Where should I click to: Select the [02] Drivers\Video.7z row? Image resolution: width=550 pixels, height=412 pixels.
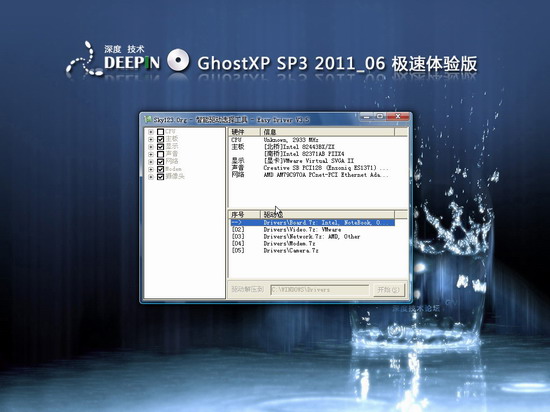(312, 230)
